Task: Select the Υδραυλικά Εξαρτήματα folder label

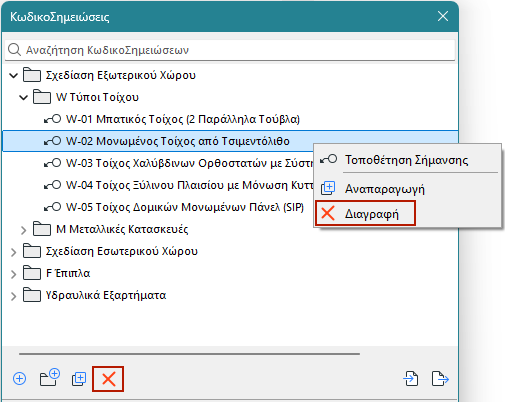Action: pos(106,295)
